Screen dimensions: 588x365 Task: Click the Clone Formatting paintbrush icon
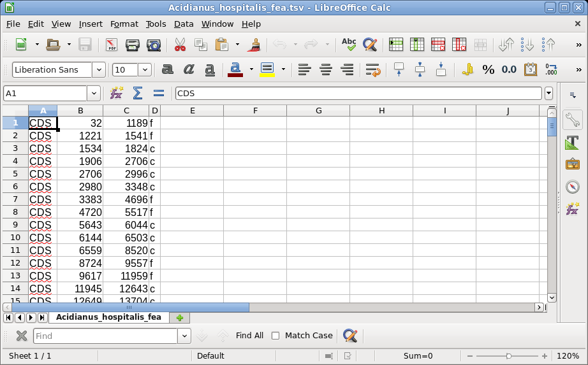(x=254, y=45)
